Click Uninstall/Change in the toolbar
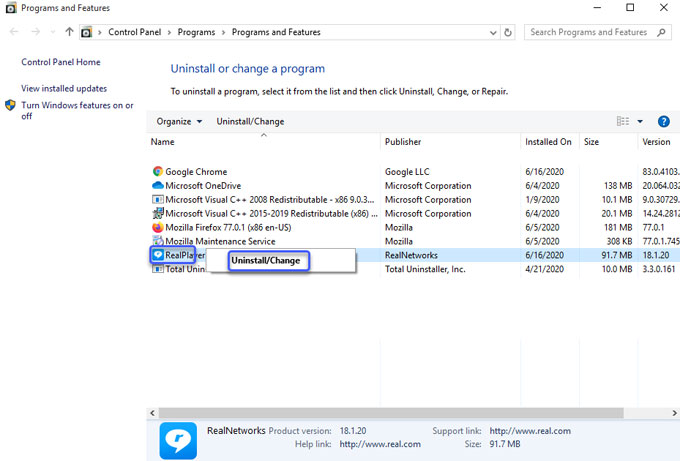Viewport: 680px width, 461px height. point(250,121)
